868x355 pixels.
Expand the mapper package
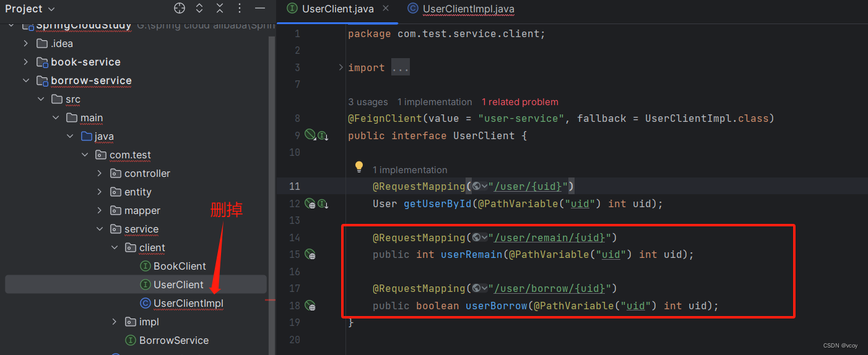point(100,210)
